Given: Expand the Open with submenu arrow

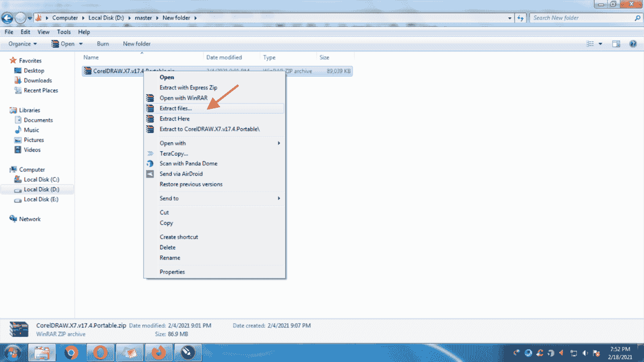Looking at the screenshot, I should [x=279, y=143].
